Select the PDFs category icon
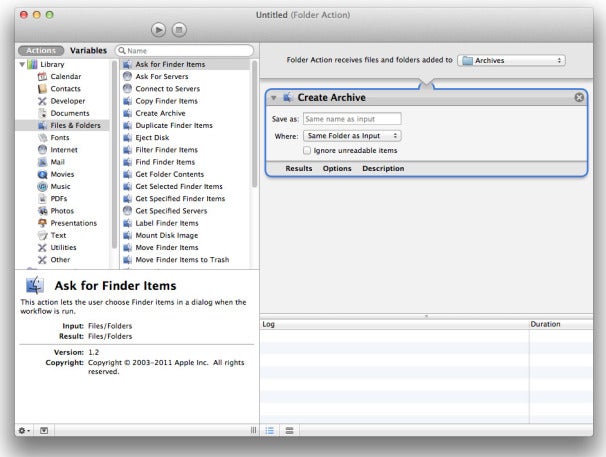606x457 pixels. [42, 199]
